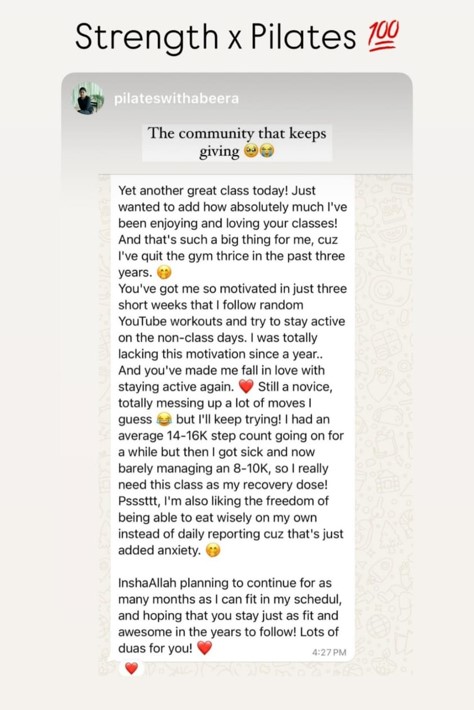Tap the pleading face emoji in caption
474x710 pixels.
point(251,151)
